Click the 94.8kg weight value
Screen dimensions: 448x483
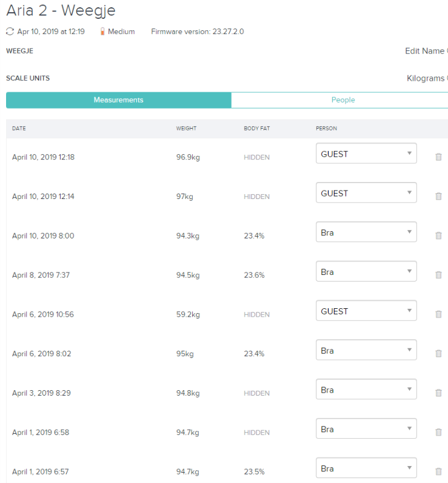pyautogui.click(x=188, y=393)
